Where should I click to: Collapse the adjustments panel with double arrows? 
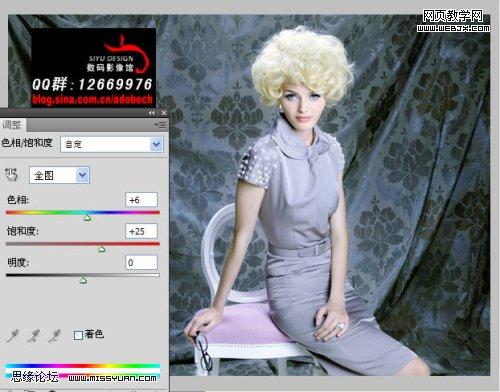[x=152, y=113]
